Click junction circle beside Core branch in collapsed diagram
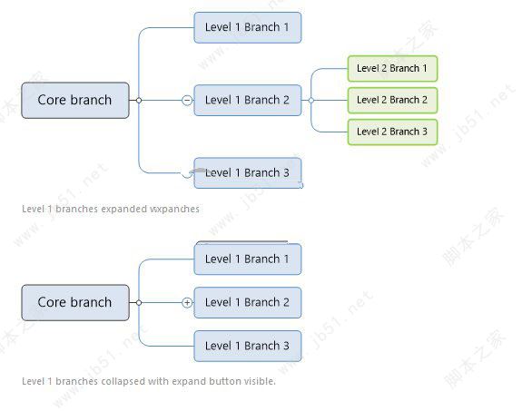This screenshot has width=532, height=411. [139, 302]
